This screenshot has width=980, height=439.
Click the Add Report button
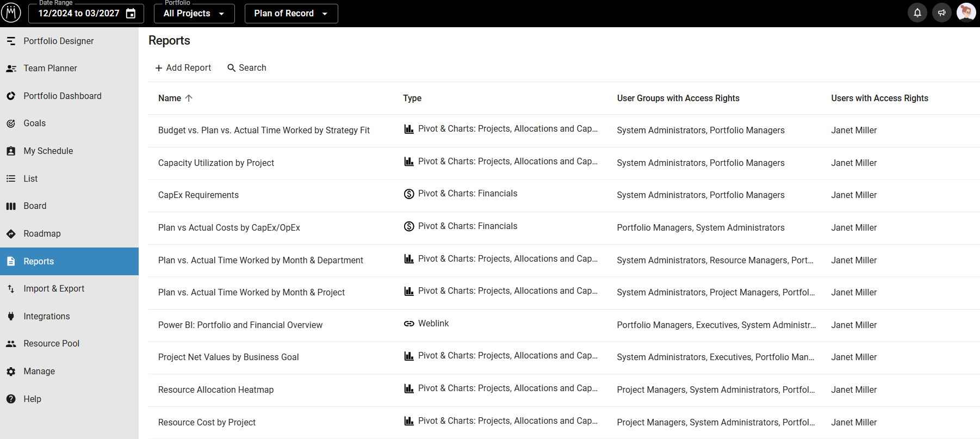(183, 68)
